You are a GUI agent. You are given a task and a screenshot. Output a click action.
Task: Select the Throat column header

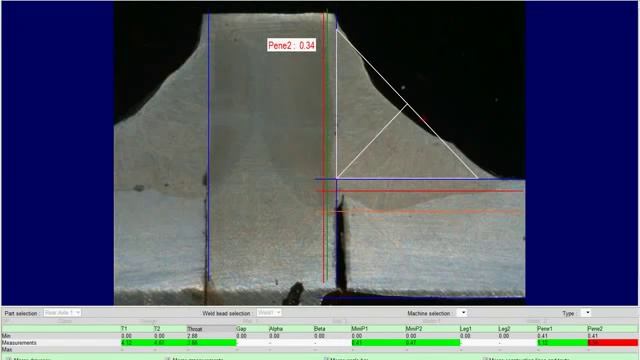tap(211, 329)
